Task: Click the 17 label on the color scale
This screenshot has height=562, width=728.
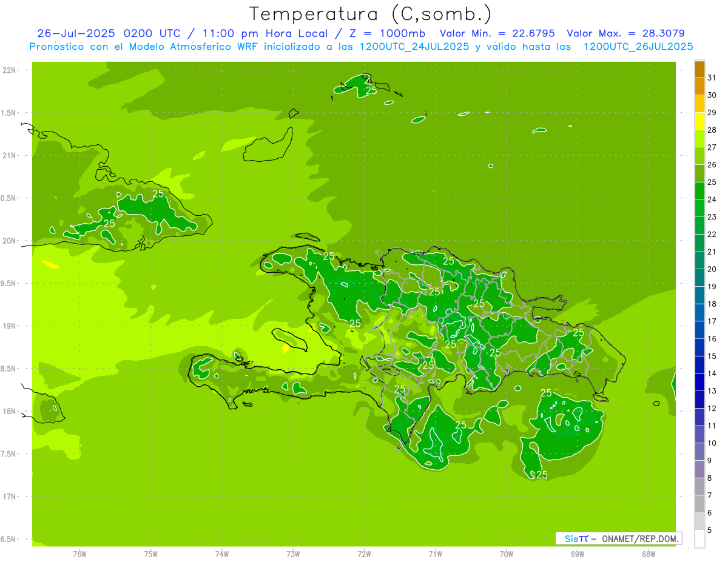Action: 712,321
